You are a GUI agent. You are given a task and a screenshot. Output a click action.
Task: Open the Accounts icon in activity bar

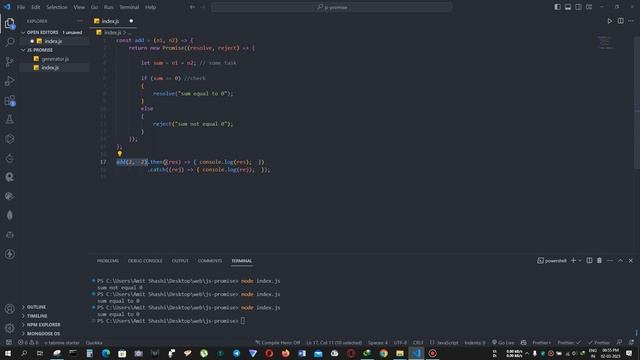[9, 309]
